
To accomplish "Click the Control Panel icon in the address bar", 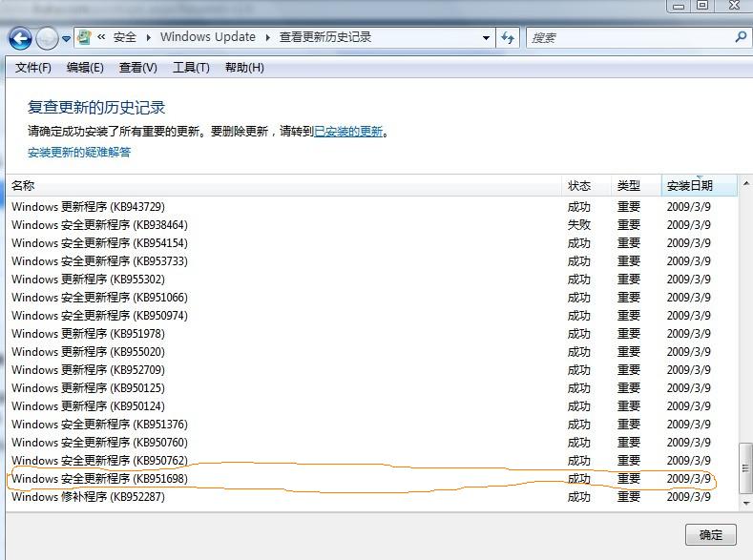I will 84,37.
